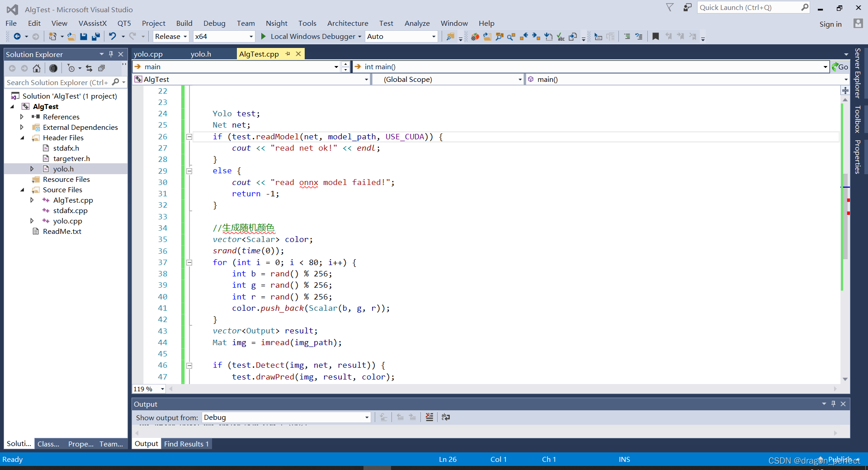Collapse the Source Files folder
This screenshot has width=868, height=470.
(x=23, y=190)
